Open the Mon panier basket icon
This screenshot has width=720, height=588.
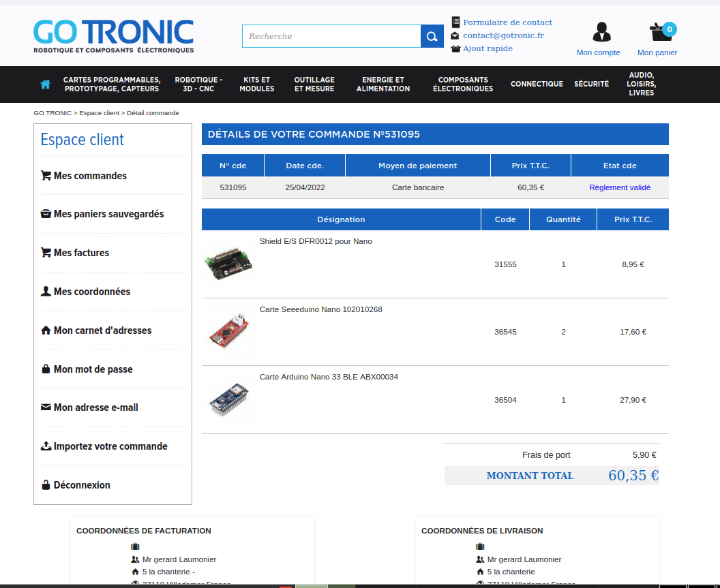point(657,32)
